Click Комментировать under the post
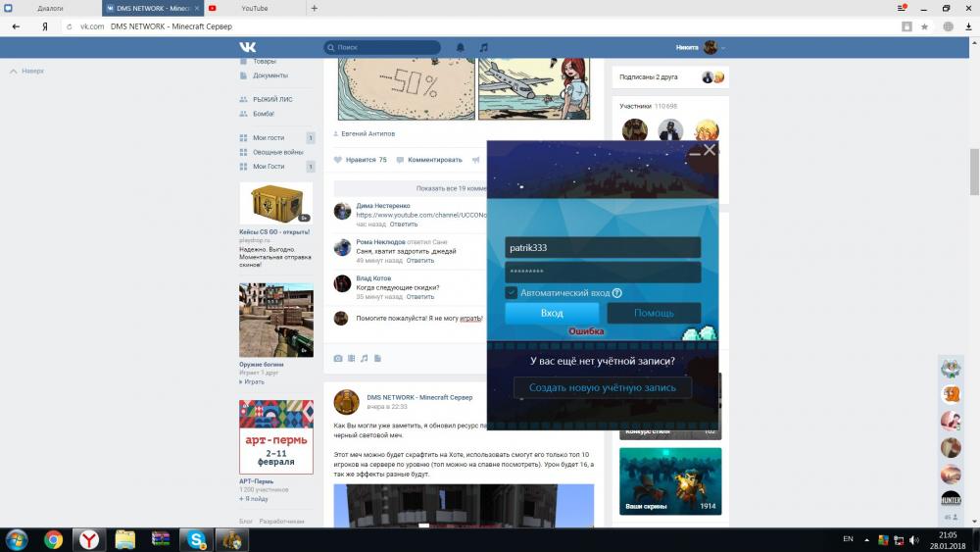Image resolution: width=980 pixels, height=552 pixels. point(430,160)
